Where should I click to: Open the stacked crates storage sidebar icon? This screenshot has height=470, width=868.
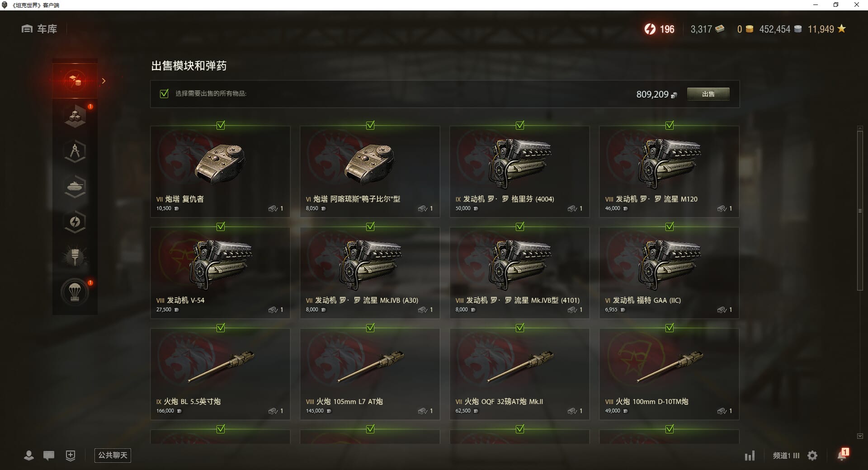(75, 116)
